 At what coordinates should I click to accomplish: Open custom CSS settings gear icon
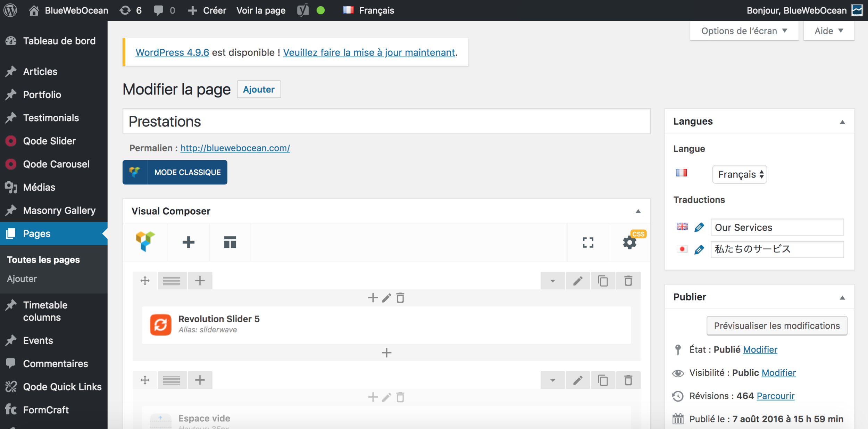(x=629, y=242)
